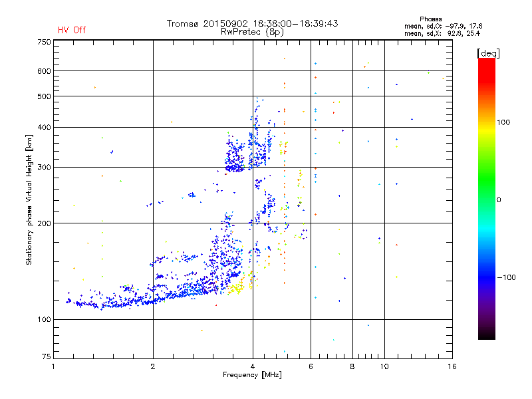This screenshot has height=399, width=532.
Task: Click the colorbar tick label '0'
Action: [499, 200]
